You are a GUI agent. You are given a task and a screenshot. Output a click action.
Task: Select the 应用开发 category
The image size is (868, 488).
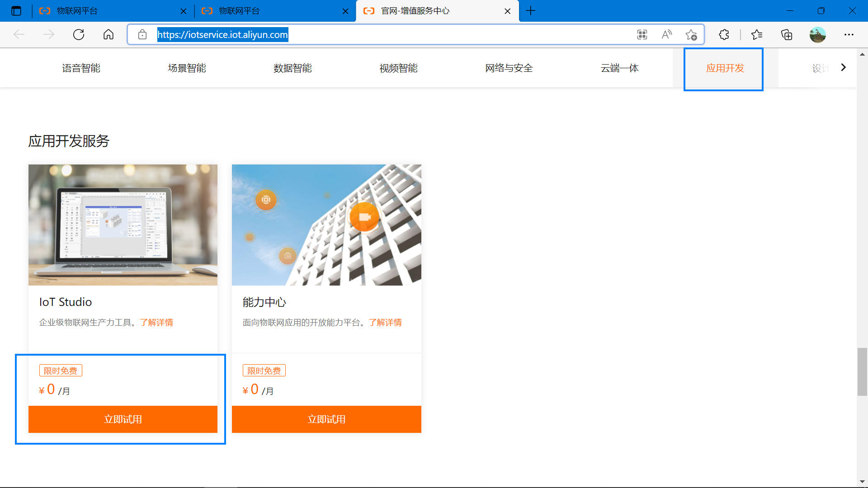tap(725, 68)
